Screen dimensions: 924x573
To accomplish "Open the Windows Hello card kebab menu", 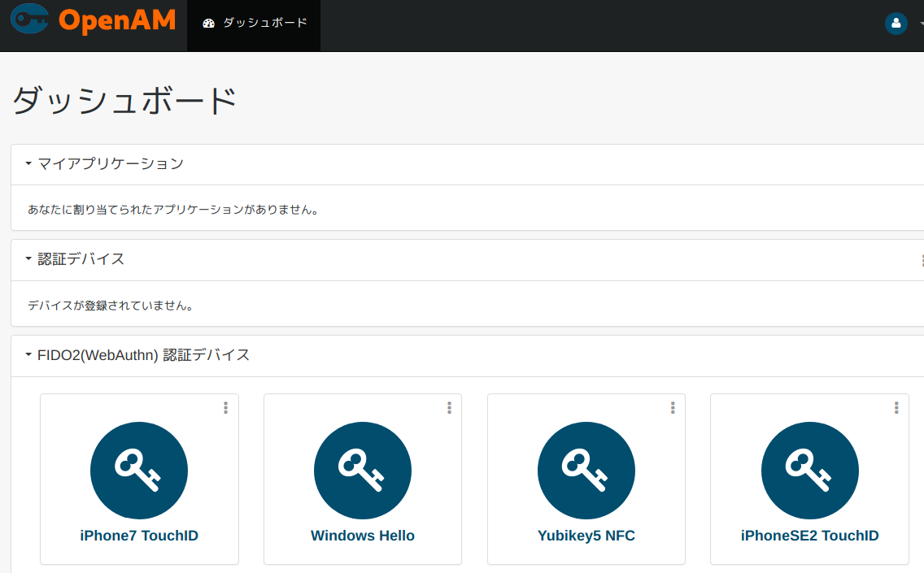I will click(449, 408).
